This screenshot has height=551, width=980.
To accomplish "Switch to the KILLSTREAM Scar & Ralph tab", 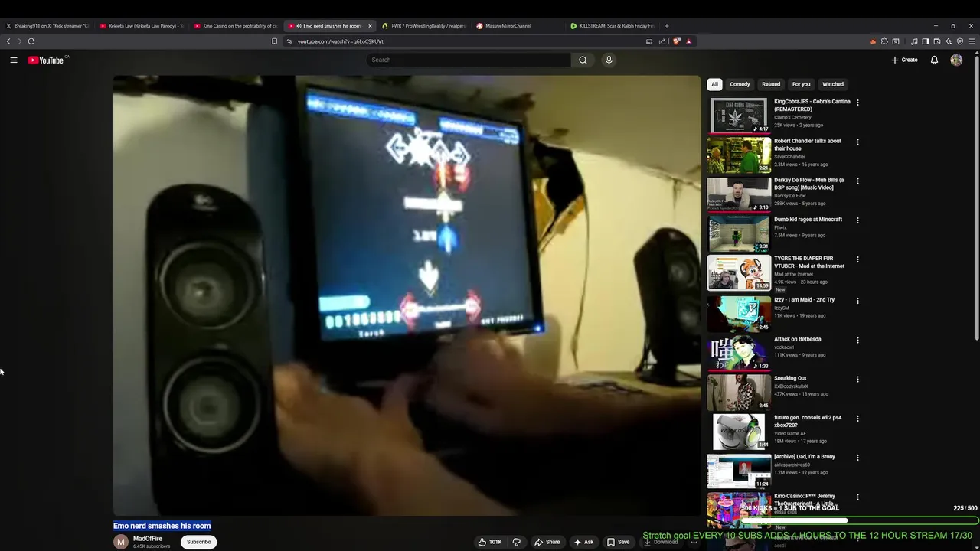I will click(x=612, y=26).
